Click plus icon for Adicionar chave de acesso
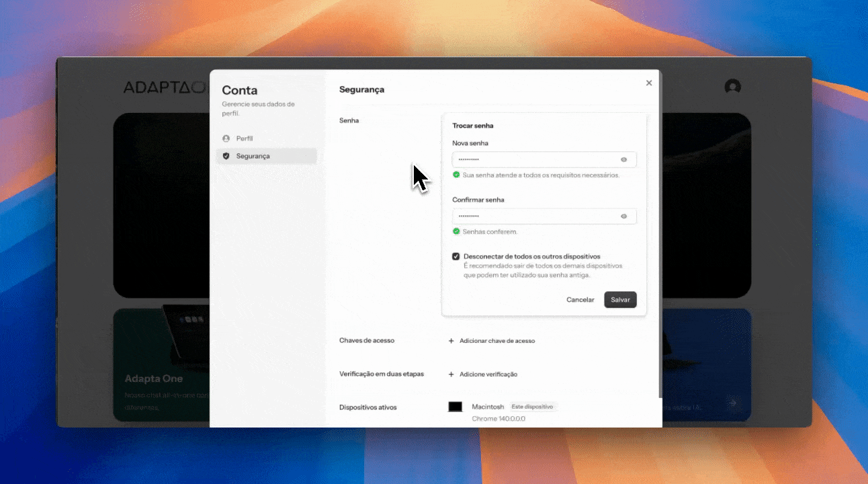This screenshot has width=868, height=484. click(451, 341)
